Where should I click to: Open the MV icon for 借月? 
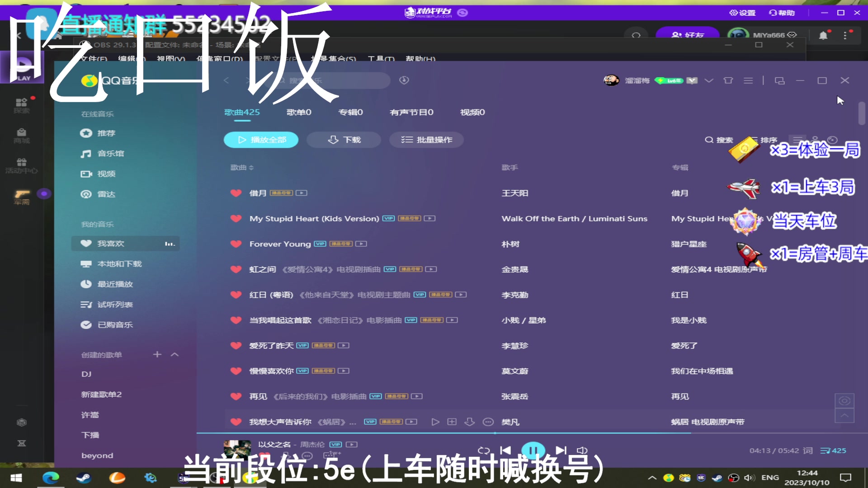point(302,193)
